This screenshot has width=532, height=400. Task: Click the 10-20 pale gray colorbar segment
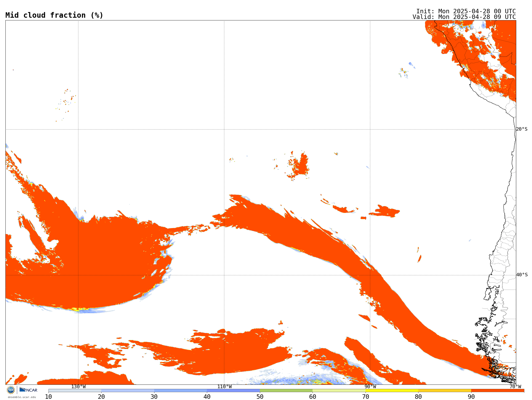75,391
